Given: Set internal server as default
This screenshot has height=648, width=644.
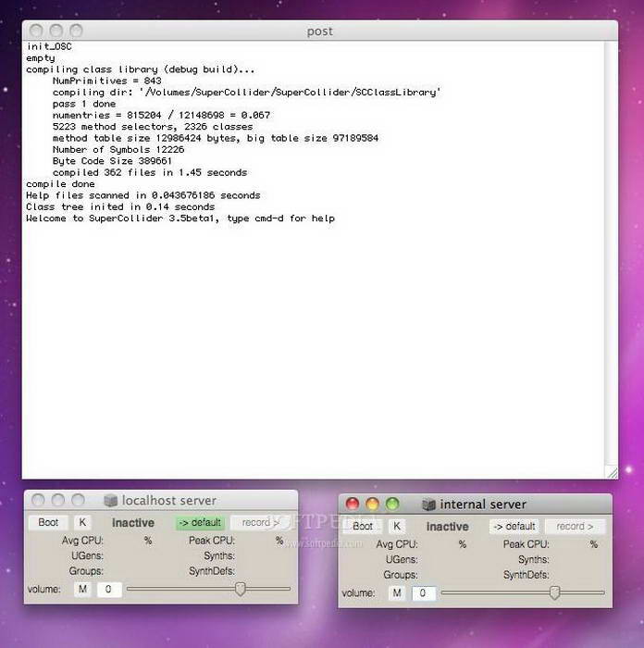Looking at the screenshot, I should click(x=514, y=527).
